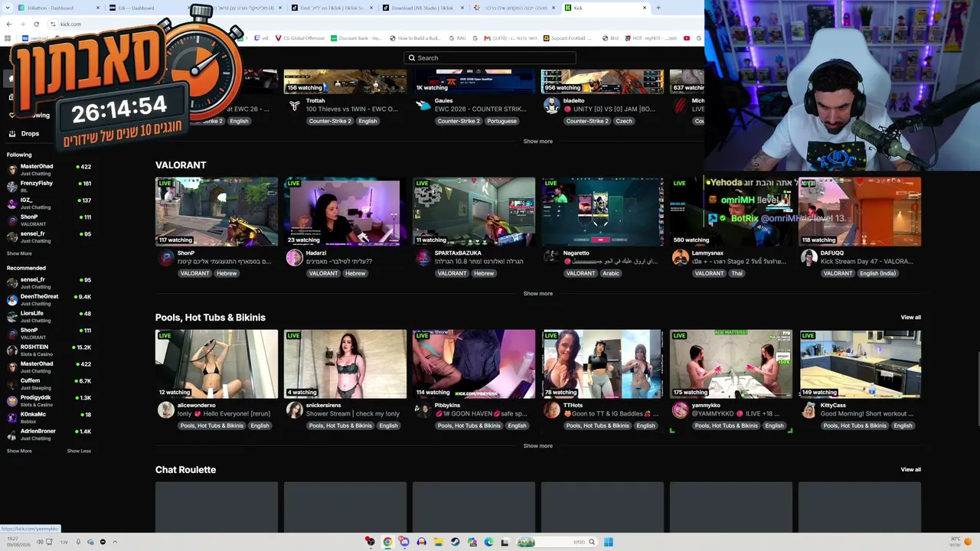Open IGZ_ in the Following list
Screen dimensions: 980x551
(x=49, y=203)
